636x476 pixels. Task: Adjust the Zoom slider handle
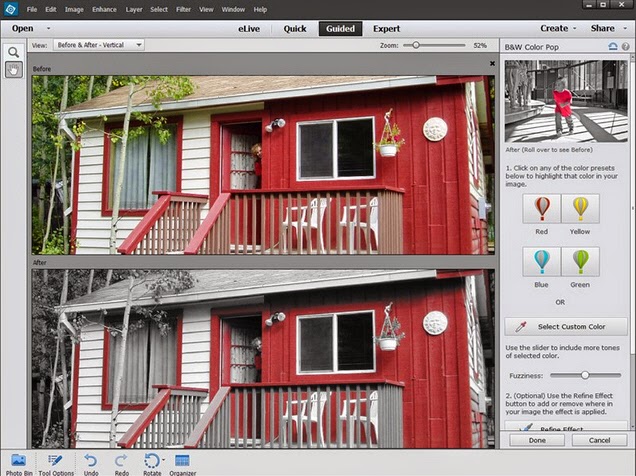416,45
